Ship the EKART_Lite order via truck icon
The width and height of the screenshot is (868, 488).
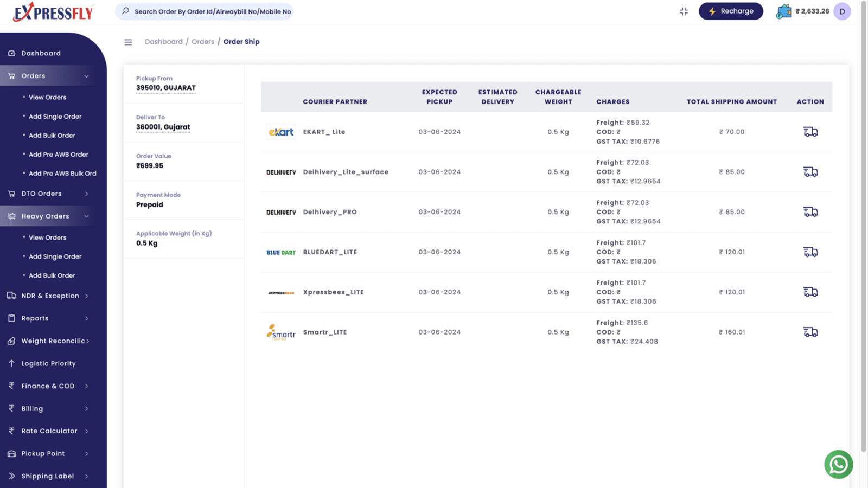[810, 131]
